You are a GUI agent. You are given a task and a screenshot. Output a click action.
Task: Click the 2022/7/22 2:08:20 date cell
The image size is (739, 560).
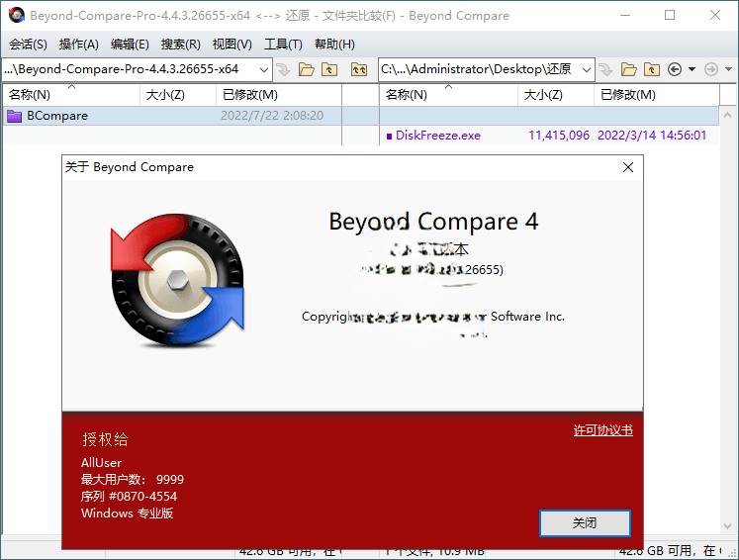[272, 116]
